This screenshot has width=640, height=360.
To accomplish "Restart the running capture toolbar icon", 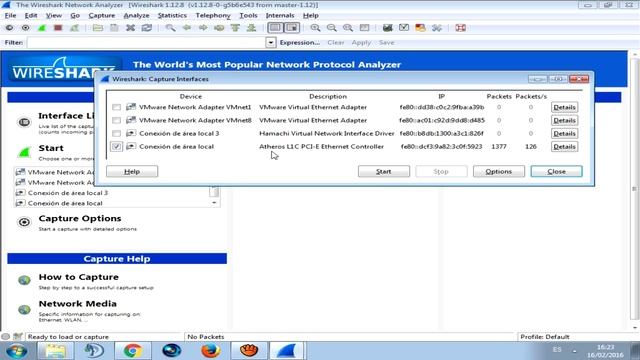I will [x=74, y=28].
